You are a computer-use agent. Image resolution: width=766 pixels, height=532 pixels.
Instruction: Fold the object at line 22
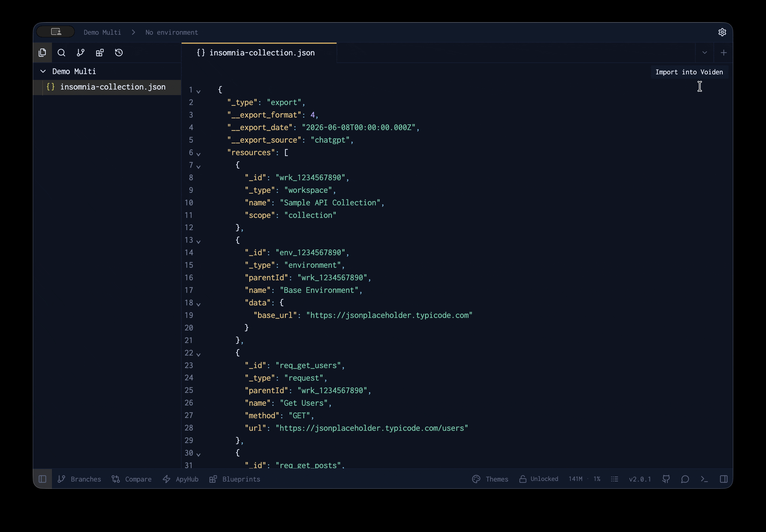(199, 354)
